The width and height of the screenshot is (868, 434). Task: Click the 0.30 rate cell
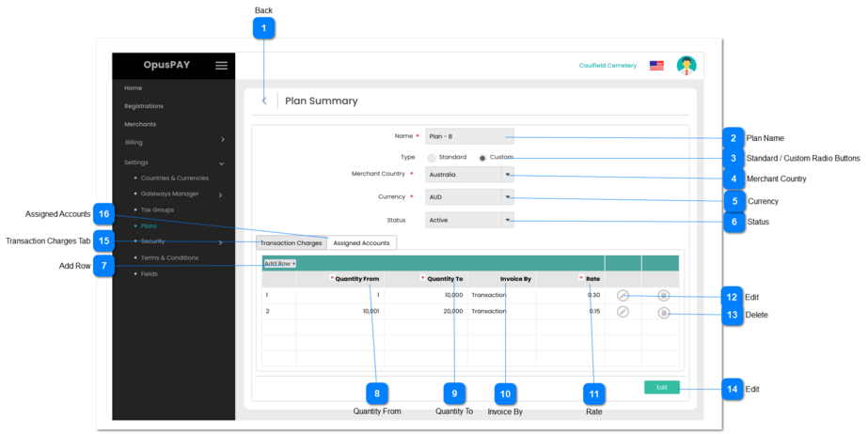pyautogui.click(x=594, y=295)
